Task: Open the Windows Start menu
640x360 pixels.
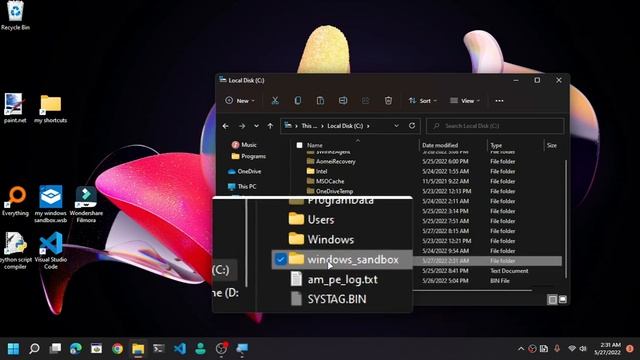Action: (13, 349)
